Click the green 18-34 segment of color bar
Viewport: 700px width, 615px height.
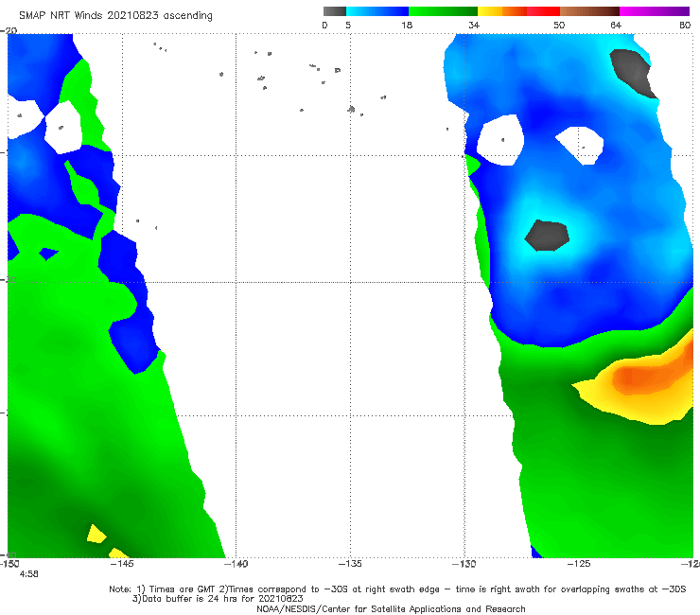(443, 11)
